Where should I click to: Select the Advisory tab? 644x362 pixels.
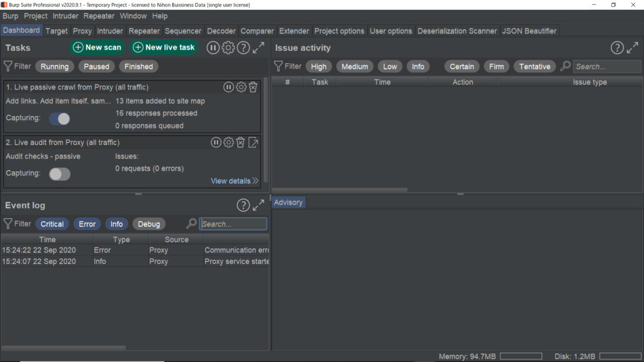288,202
